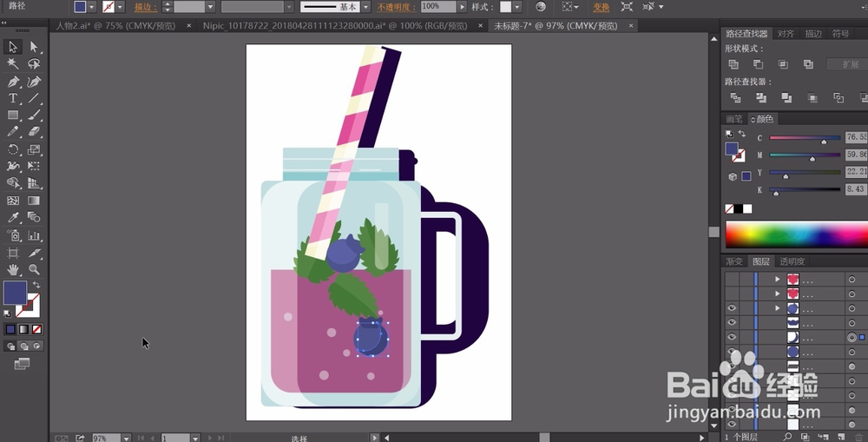Open the 97% zoom level dropdown

tap(126, 439)
